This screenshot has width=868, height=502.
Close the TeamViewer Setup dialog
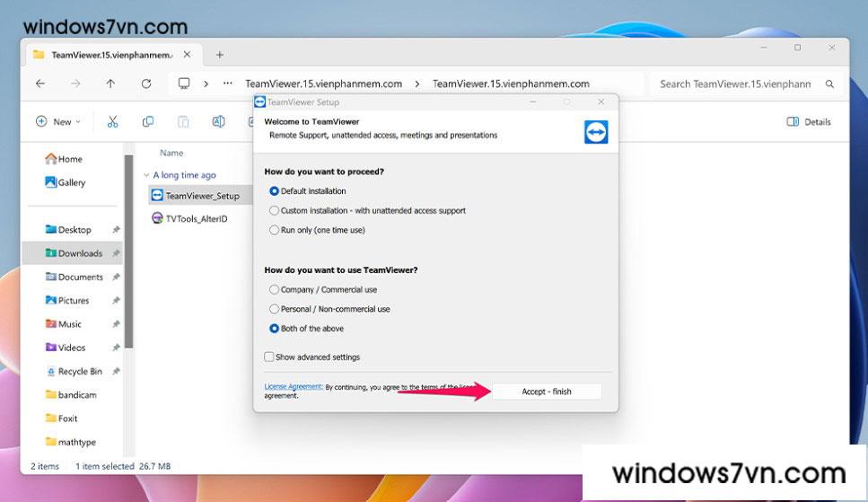point(601,102)
